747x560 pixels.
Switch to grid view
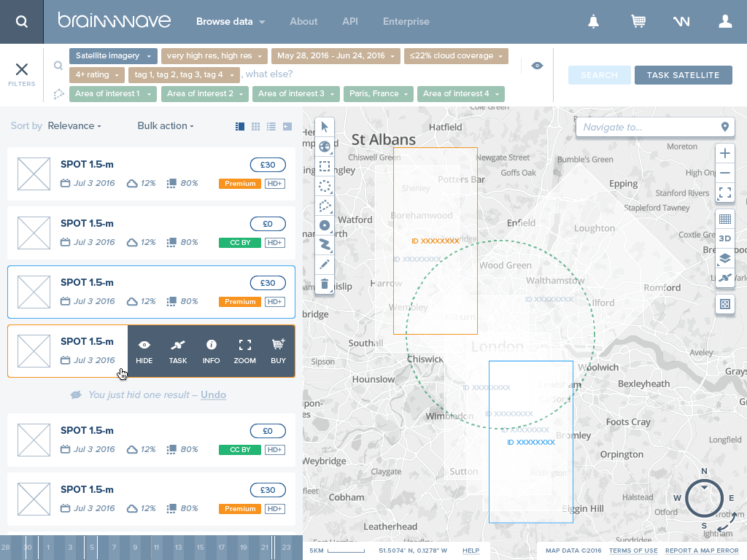point(256,127)
